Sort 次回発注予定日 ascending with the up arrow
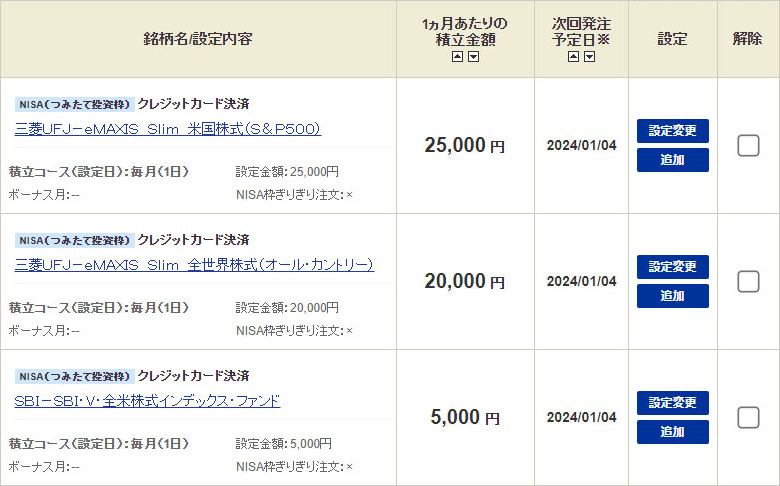Image resolution: width=780 pixels, height=486 pixels. (573, 57)
